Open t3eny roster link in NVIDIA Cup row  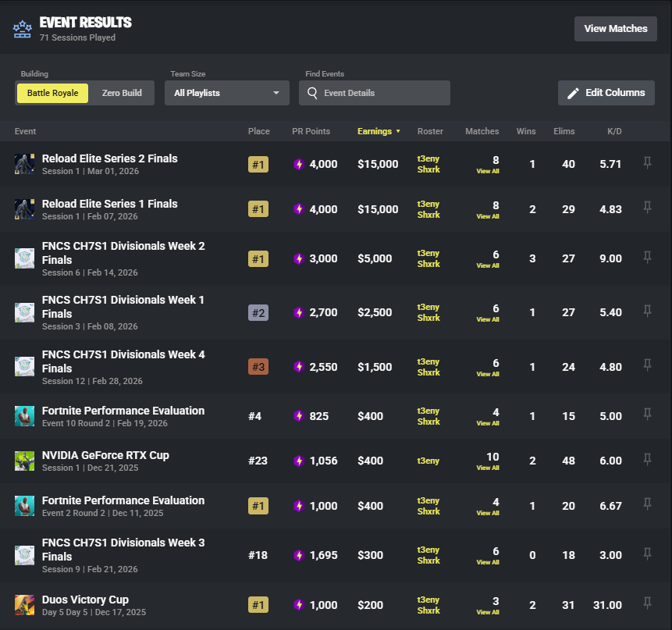point(428,461)
